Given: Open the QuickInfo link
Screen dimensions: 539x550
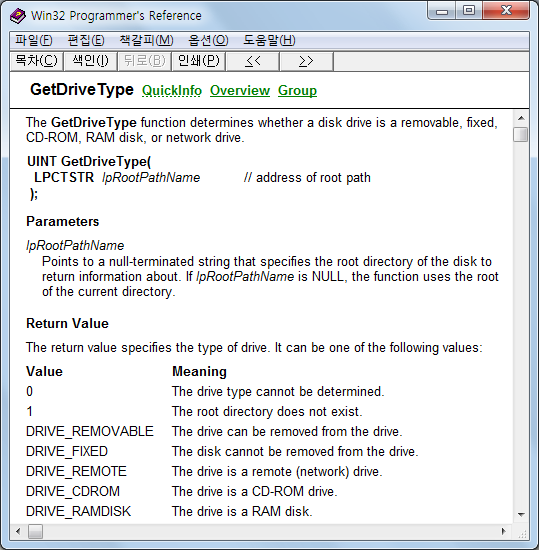Looking at the screenshot, I should (172, 90).
